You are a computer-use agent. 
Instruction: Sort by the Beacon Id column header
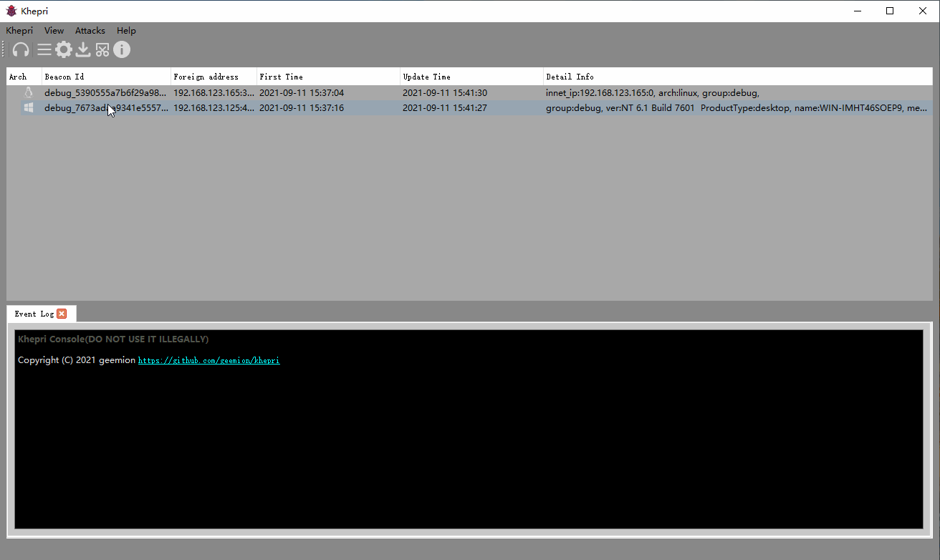(x=106, y=77)
